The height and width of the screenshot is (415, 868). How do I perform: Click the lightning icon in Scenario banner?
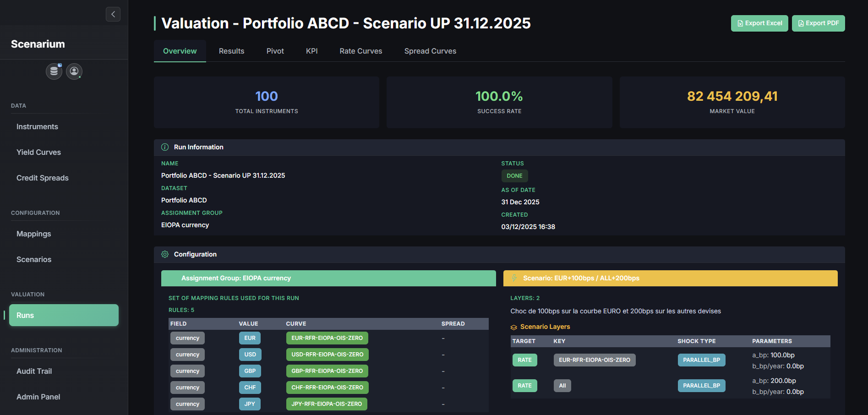click(514, 278)
